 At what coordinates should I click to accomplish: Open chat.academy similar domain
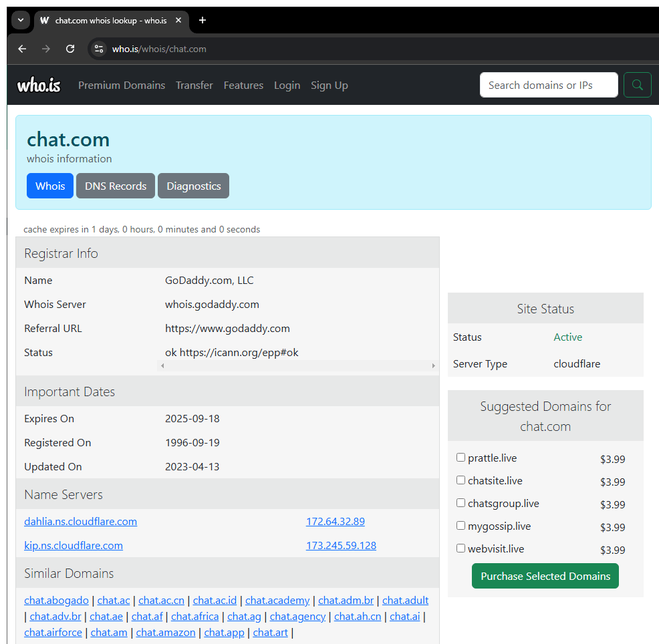pos(277,601)
